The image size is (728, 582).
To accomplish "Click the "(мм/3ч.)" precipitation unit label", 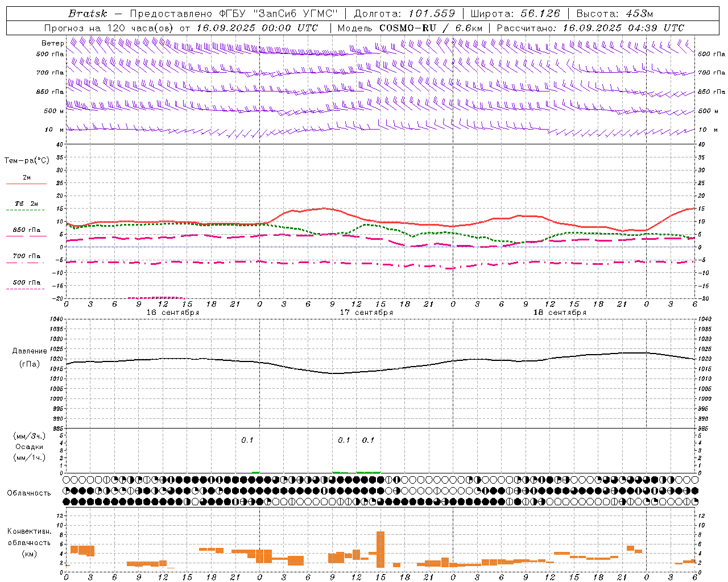I will [30, 436].
